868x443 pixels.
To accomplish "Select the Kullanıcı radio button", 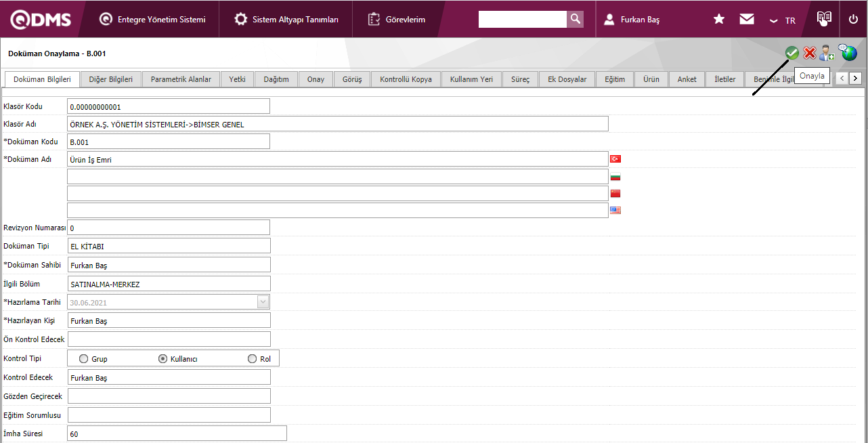I will coord(162,359).
